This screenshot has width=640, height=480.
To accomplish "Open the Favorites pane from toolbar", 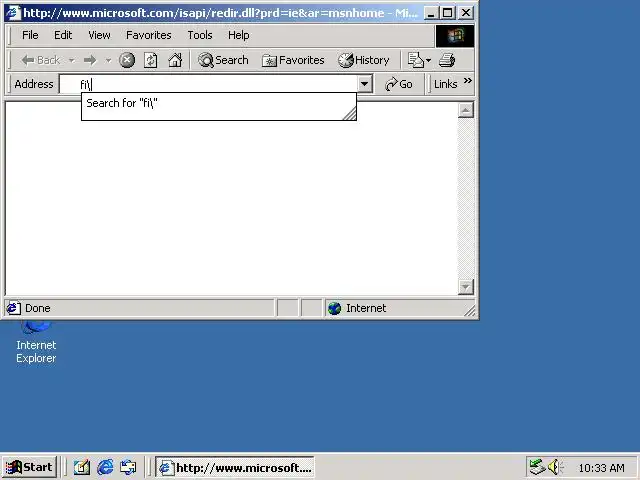I will pos(293,60).
